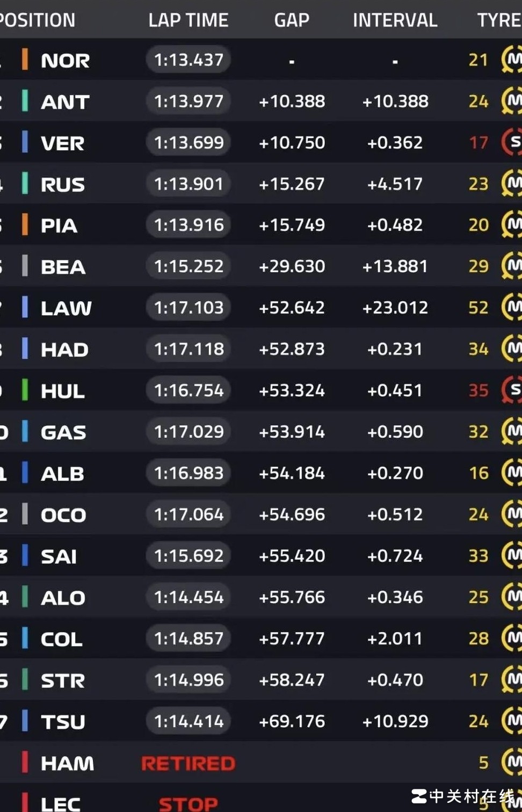Click the soft tyre icon for VER

512,142
